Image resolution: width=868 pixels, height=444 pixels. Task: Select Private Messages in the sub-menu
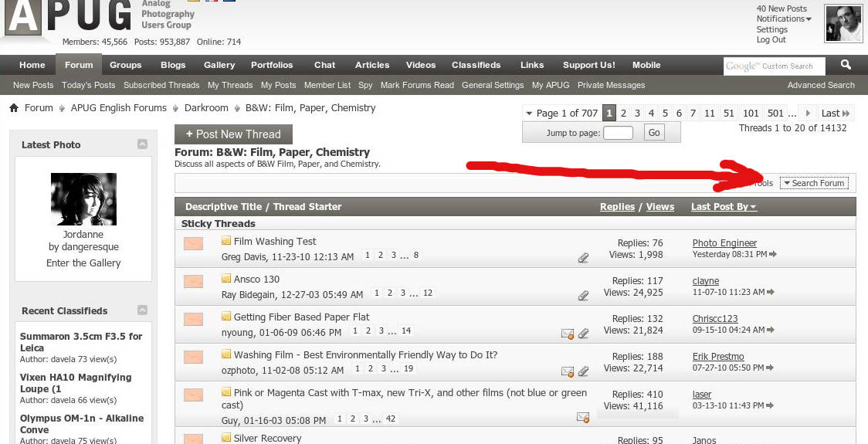coord(611,85)
